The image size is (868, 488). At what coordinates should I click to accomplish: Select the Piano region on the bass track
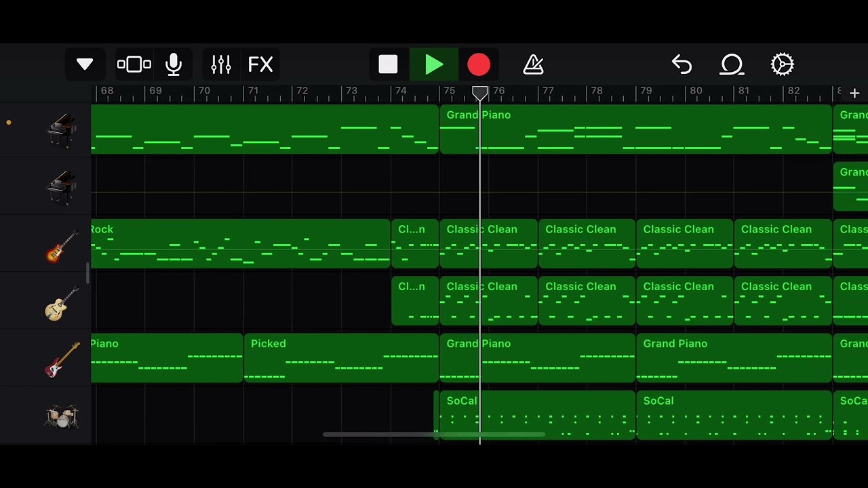(x=167, y=359)
